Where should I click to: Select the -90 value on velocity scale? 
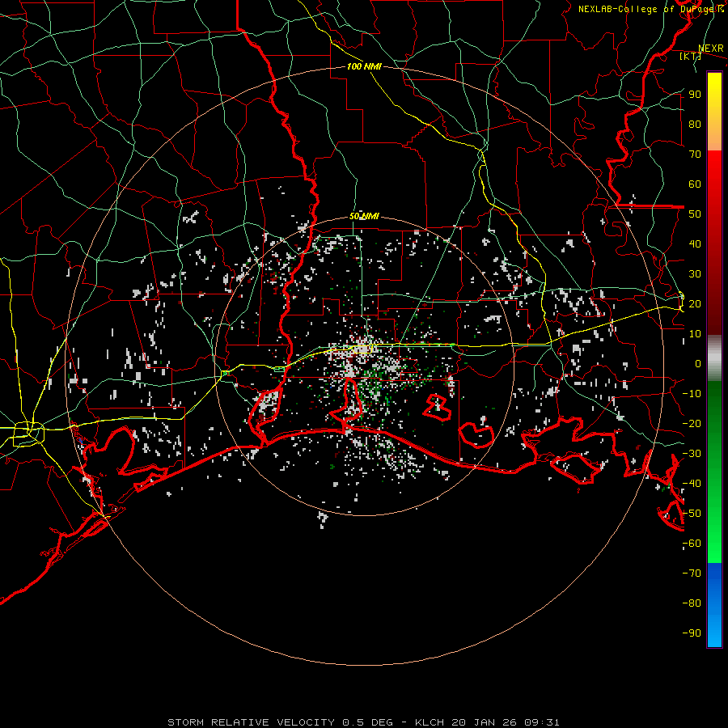(692, 633)
